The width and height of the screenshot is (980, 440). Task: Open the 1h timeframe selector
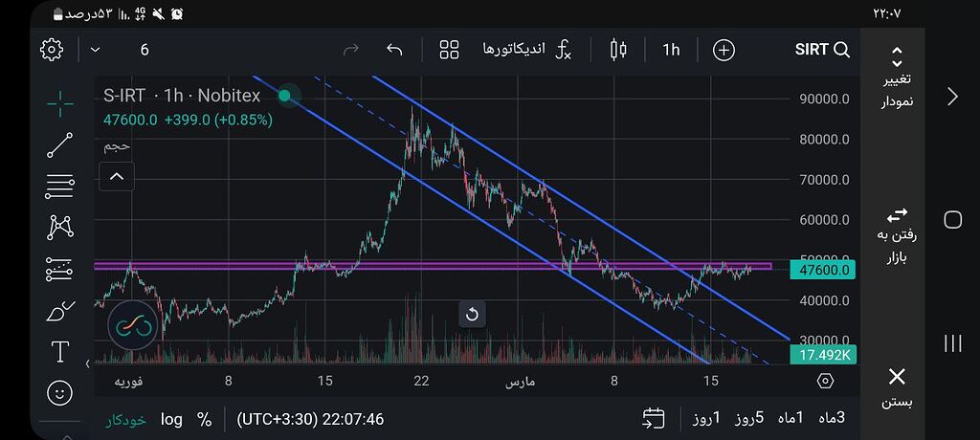671,50
